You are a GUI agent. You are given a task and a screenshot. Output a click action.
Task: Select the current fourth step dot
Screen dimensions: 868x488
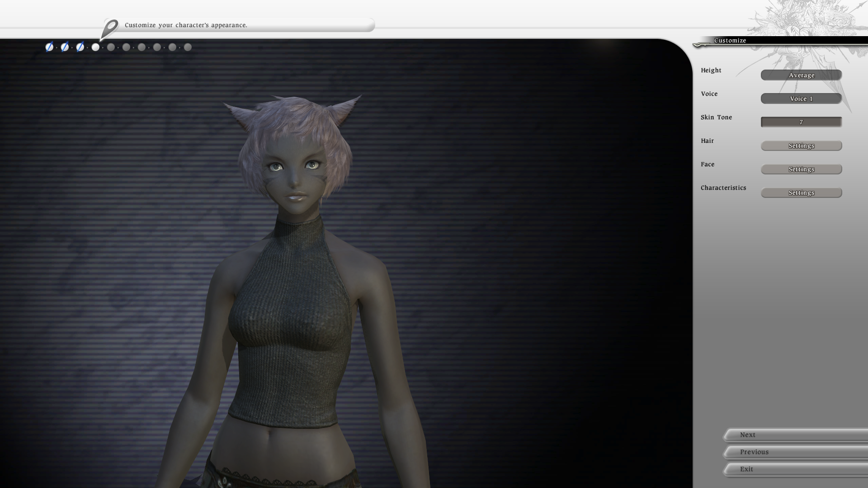(95, 47)
